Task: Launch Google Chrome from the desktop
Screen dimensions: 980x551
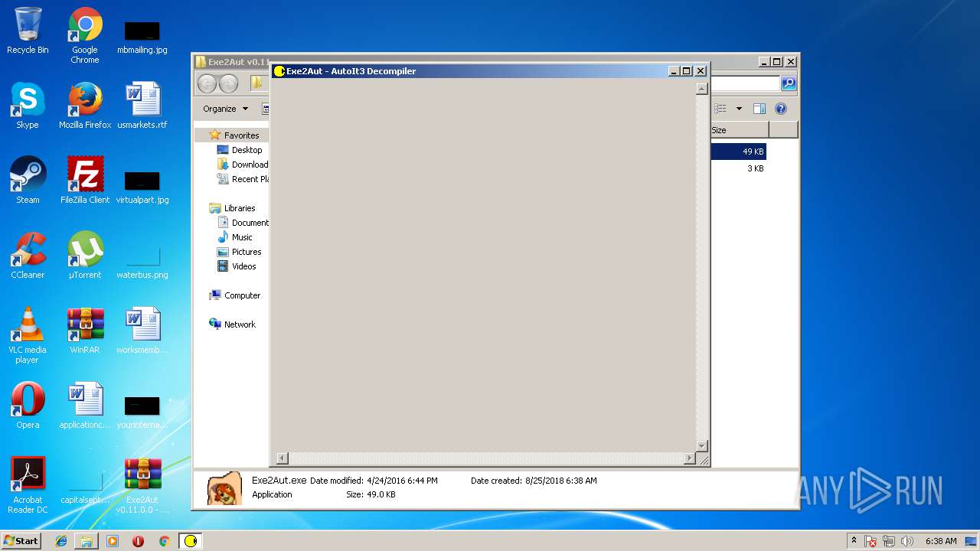Action: coord(85,35)
